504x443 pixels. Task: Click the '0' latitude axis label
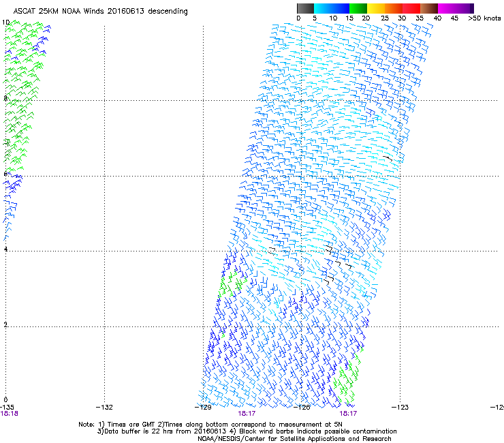click(5, 400)
